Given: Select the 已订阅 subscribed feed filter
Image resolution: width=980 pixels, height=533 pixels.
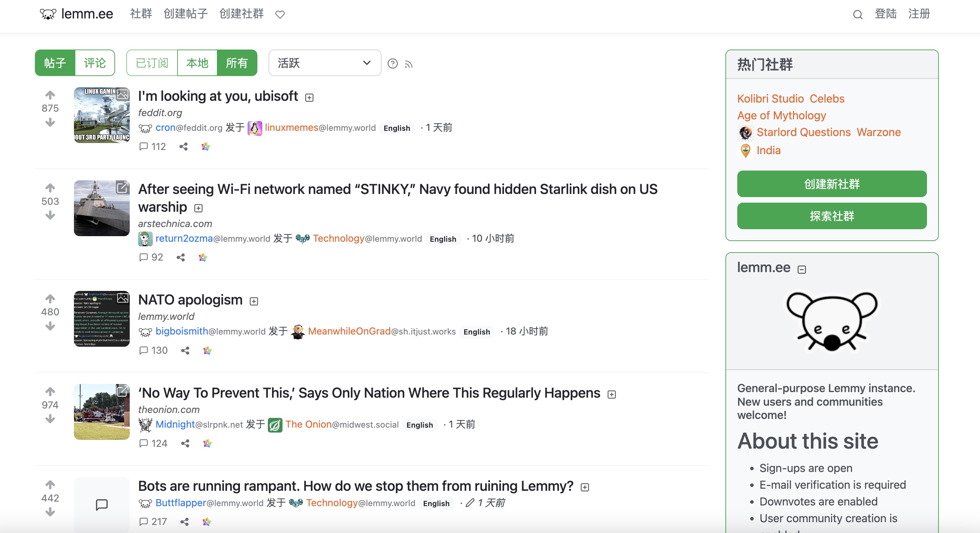Looking at the screenshot, I should tap(152, 63).
